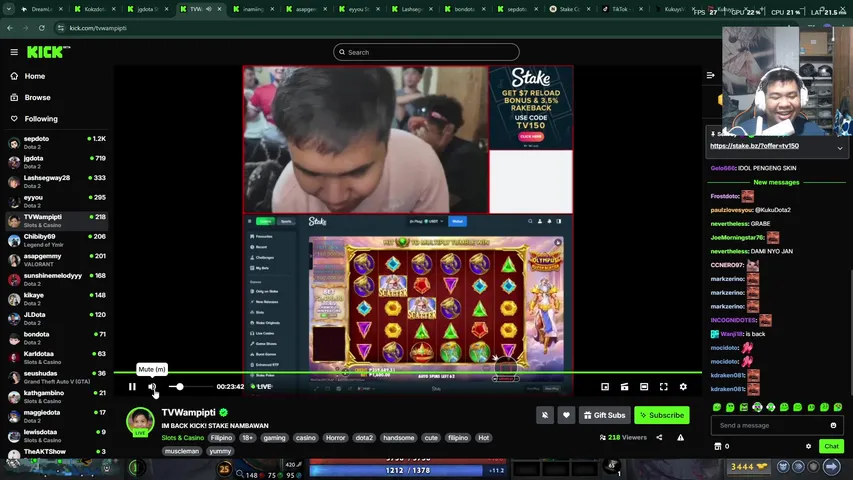This screenshot has width=853, height=480.
Task: Enter fullscreen on the video player
Action: pyautogui.click(x=664, y=386)
